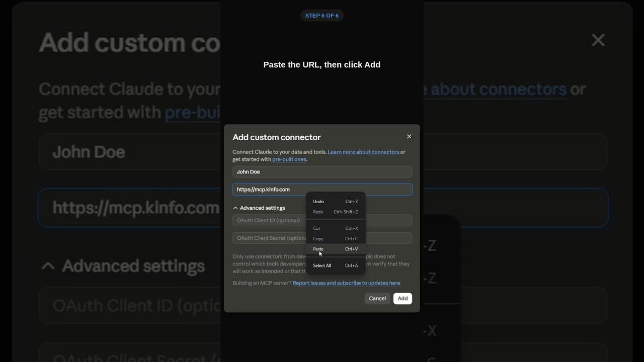Choose Undo from the context menu
The height and width of the screenshot is (362, 644).
pyautogui.click(x=336, y=202)
